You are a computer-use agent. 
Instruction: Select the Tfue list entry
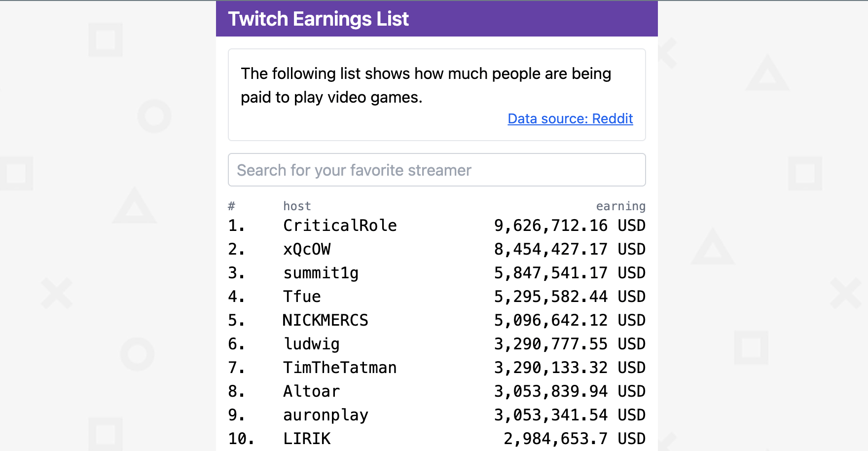pyautogui.click(x=302, y=297)
